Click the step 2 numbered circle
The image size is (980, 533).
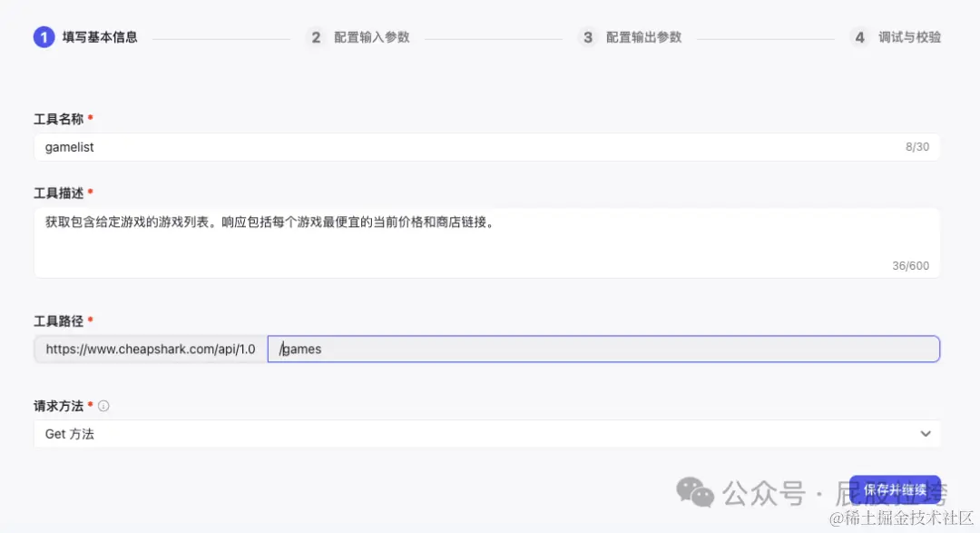pos(316,37)
